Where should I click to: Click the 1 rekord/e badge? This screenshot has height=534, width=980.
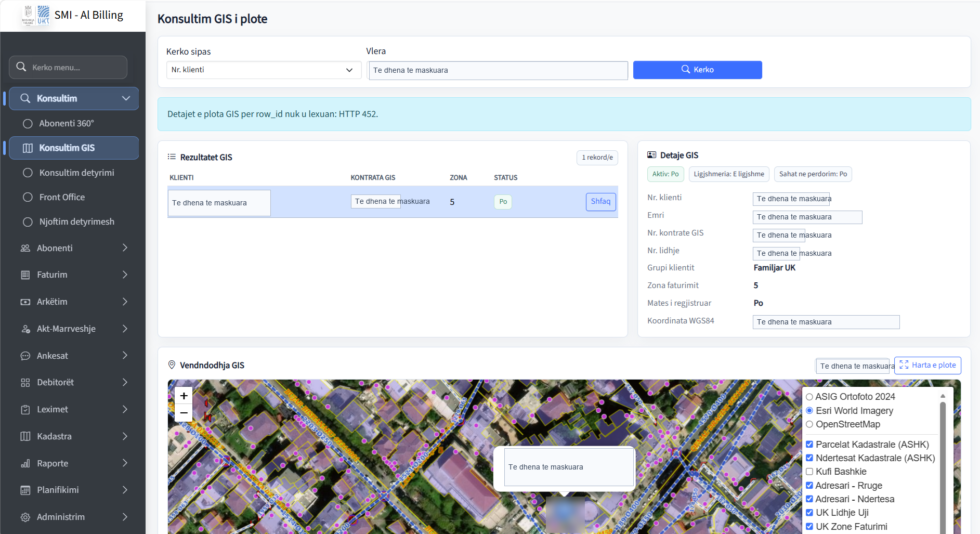click(597, 158)
